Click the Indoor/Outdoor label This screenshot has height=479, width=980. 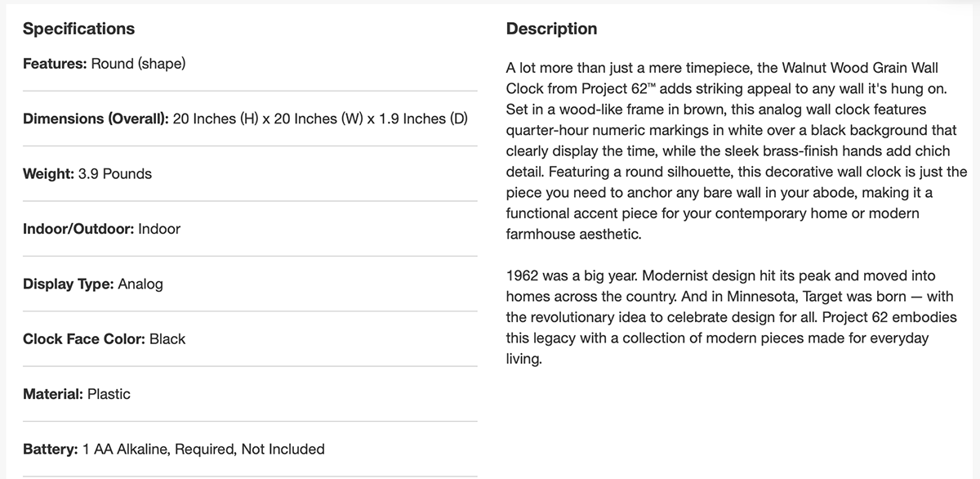tap(78, 229)
